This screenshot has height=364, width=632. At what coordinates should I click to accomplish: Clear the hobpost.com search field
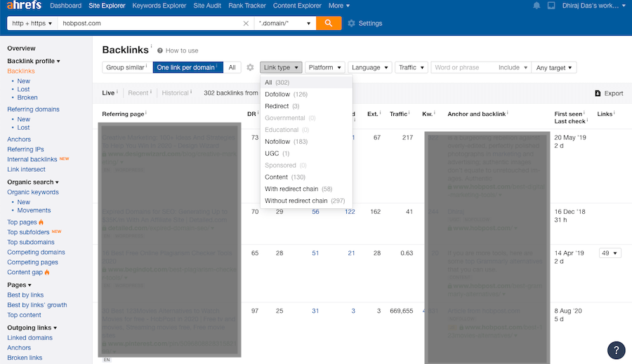(x=246, y=23)
